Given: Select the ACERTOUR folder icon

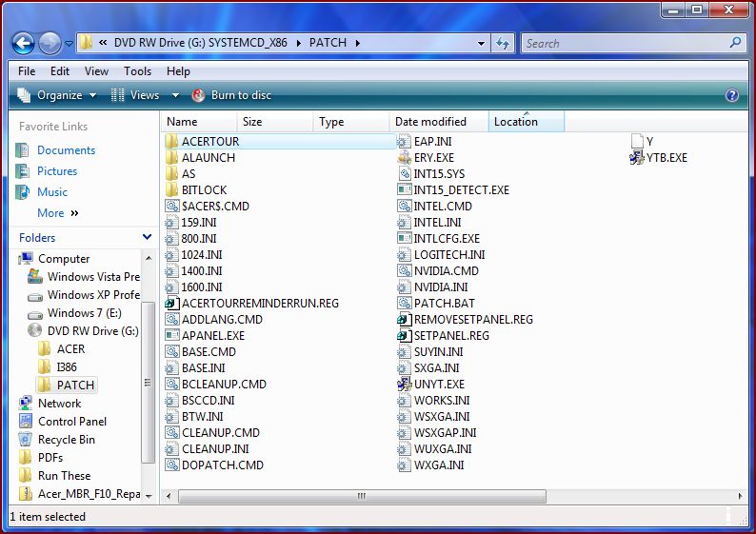Looking at the screenshot, I should (x=171, y=142).
